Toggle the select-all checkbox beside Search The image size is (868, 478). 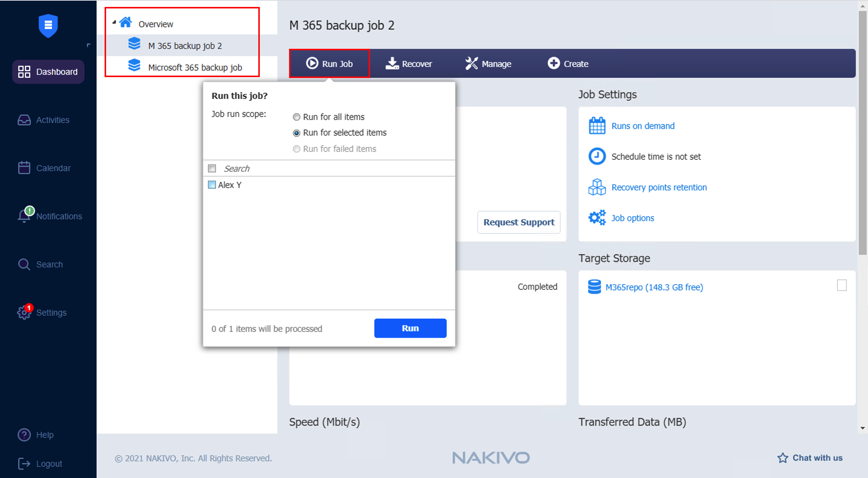[212, 168]
